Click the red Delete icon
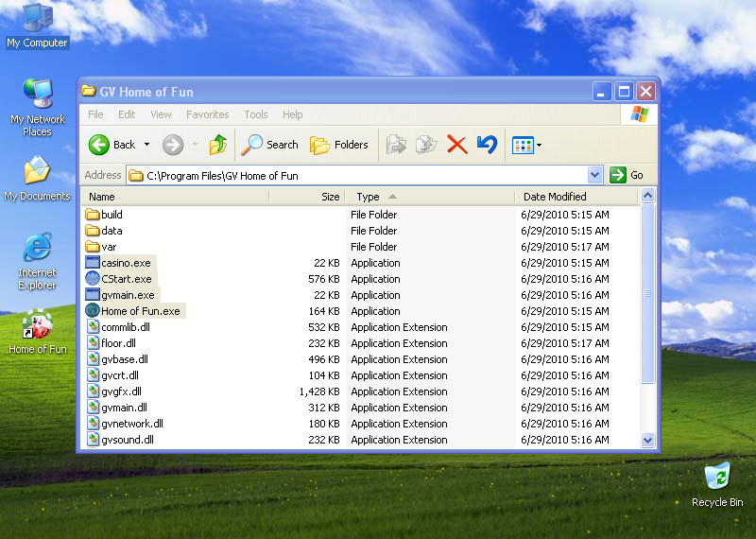Viewport: 756px width, 539px height. click(456, 145)
